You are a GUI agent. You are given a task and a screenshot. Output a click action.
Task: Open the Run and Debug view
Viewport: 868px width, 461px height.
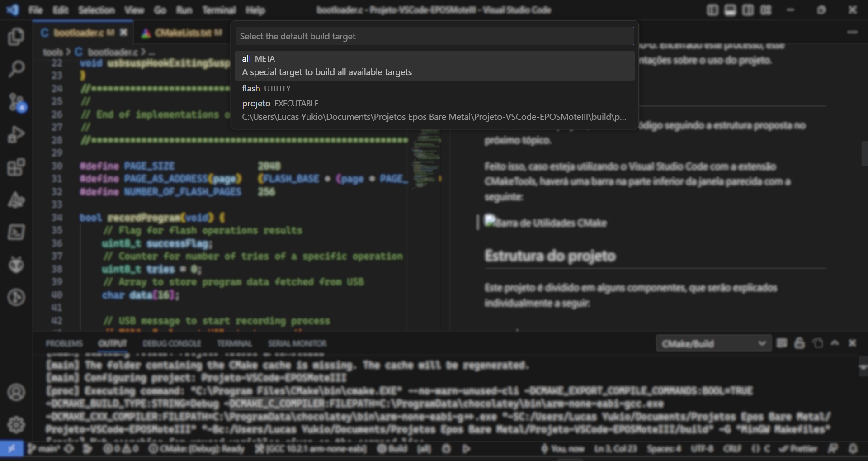tap(16, 134)
